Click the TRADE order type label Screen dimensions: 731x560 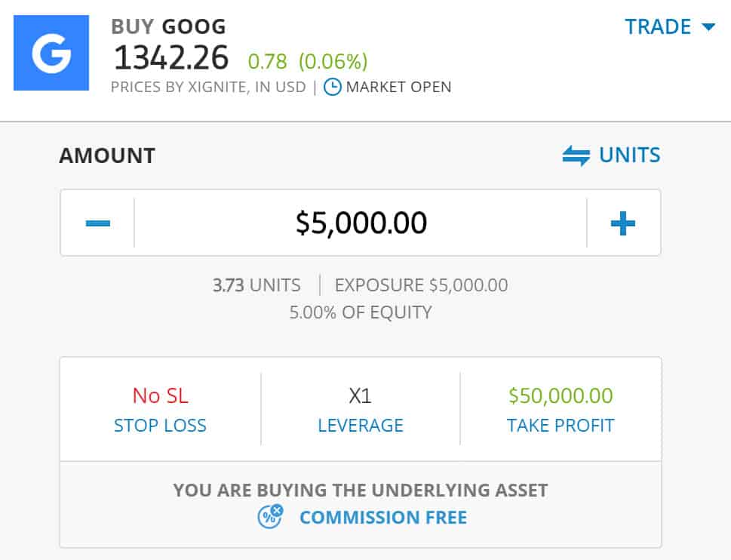[x=658, y=27]
